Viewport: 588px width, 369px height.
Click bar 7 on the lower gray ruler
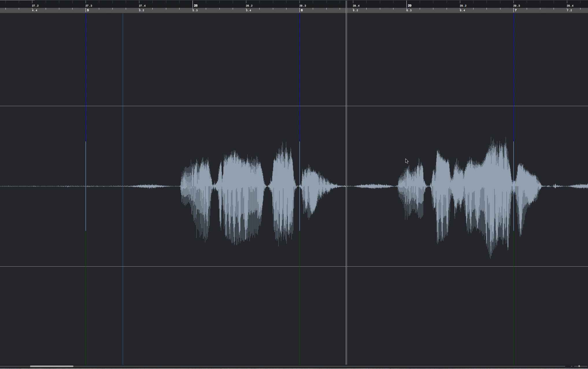coord(515,10)
